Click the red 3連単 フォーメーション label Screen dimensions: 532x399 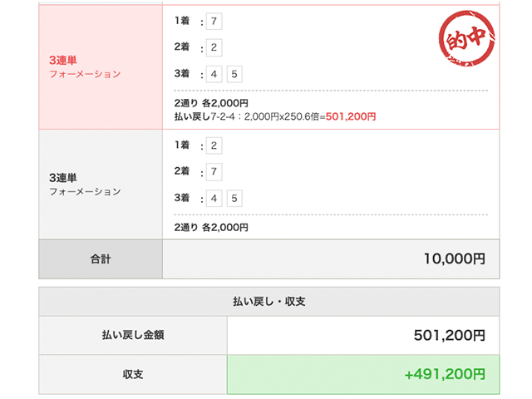tap(84, 66)
